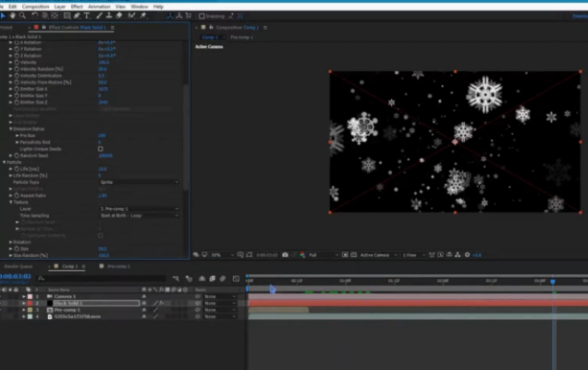The height and width of the screenshot is (370, 588).
Task: Open the Particle Type dropdown showing Sprite
Action: pyautogui.click(x=139, y=182)
